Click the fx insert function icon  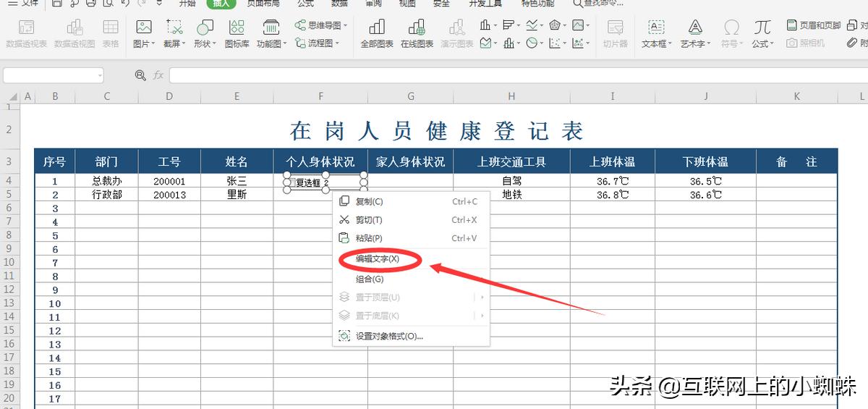(158, 75)
